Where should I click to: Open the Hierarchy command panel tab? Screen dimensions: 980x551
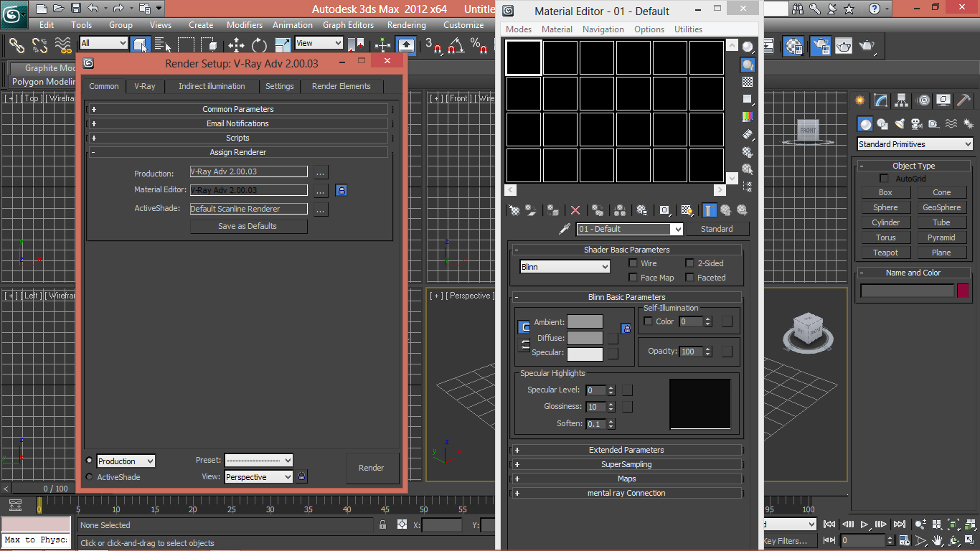click(x=902, y=100)
